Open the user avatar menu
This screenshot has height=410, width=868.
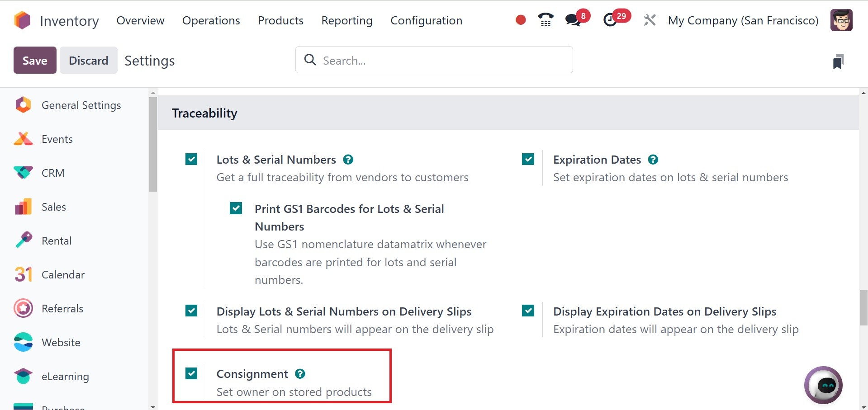841,20
